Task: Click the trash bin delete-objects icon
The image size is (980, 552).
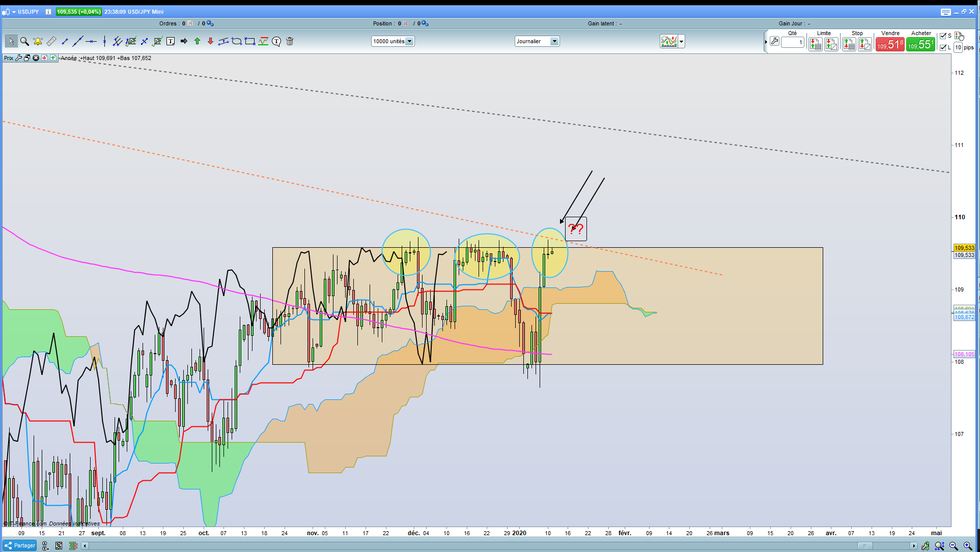Action: click(x=290, y=41)
